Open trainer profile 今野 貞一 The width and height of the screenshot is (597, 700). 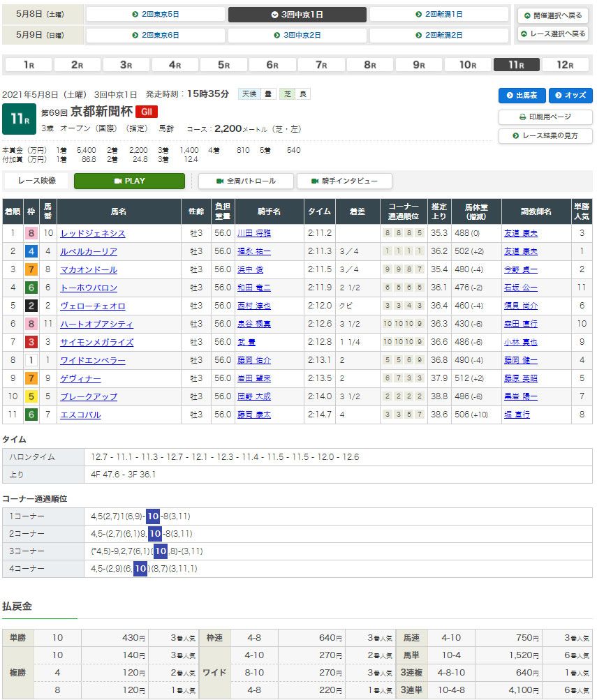point(520,270)
